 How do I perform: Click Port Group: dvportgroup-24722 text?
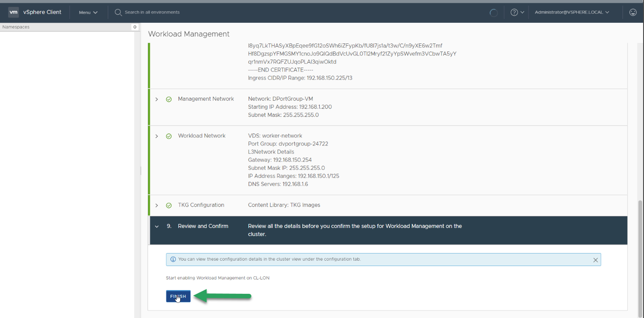(x=288, y=144)
